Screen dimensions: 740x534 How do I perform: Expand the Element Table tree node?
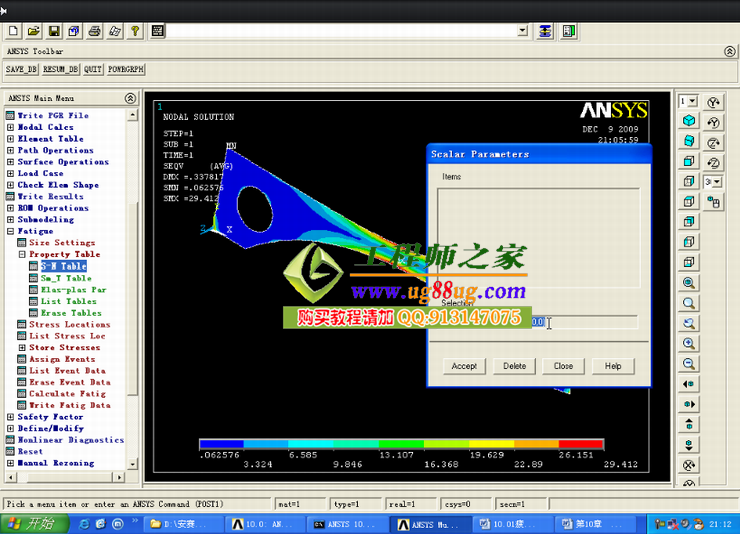[x=10, y=139]
